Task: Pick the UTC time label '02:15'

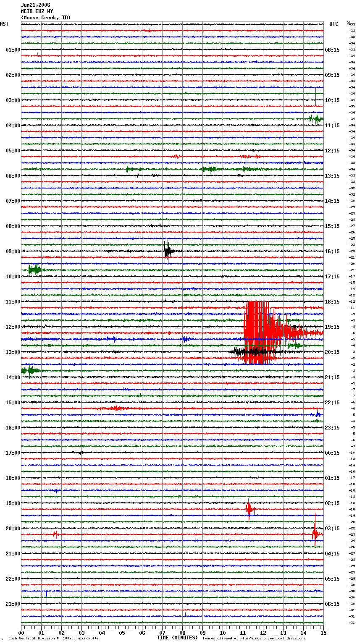Action: click(332, 503)
